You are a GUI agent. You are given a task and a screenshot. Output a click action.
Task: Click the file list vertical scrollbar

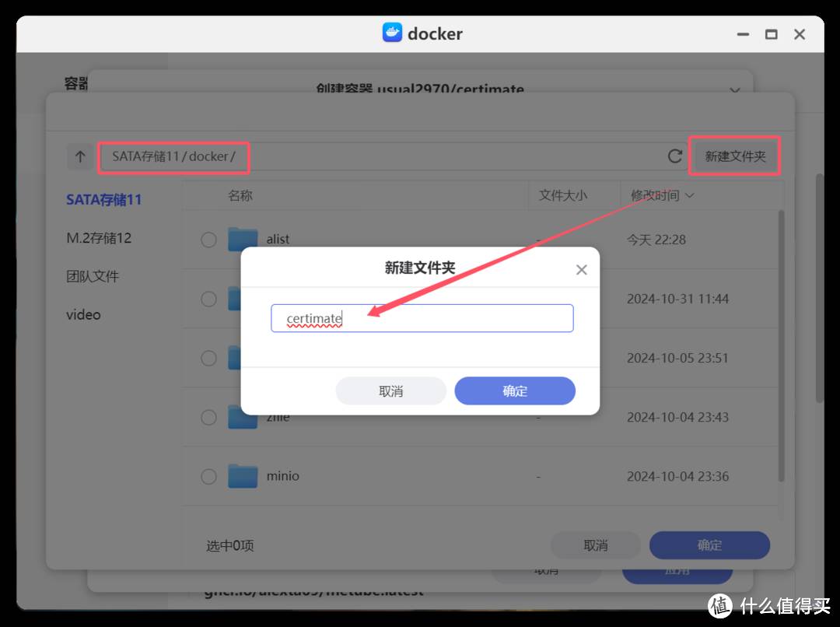click(781, 345)
